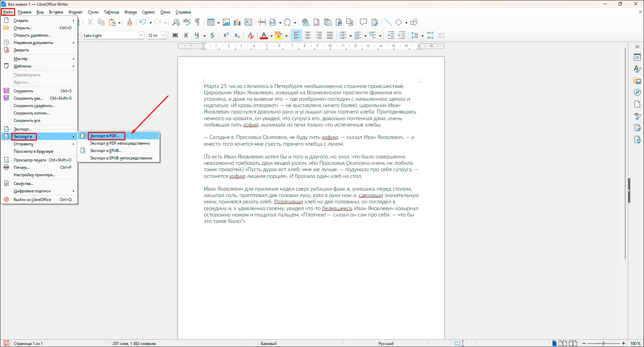Image resolution: width=644 pixels, height=347 pixels.
Task: Click the Insert Image icon
Action: 226,22
